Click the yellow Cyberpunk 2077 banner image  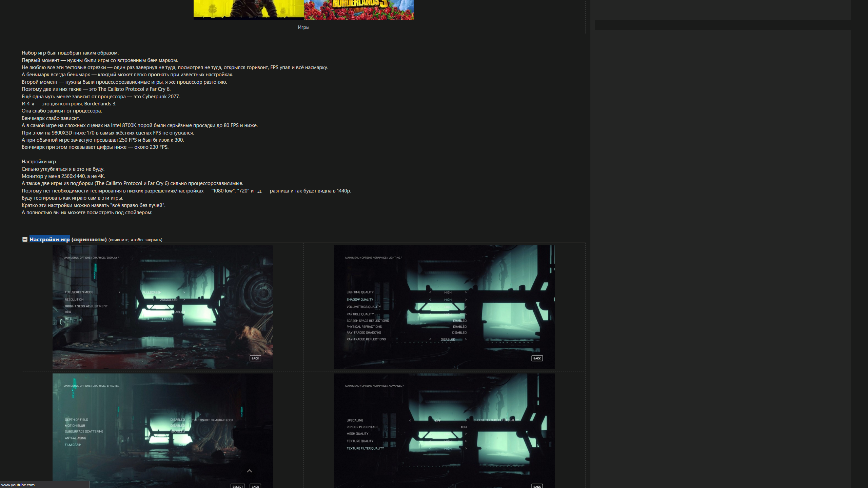pyautogui.click(x=249, y=9)
